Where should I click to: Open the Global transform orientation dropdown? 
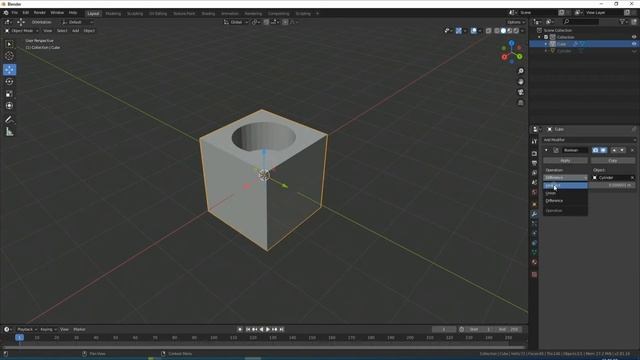(236, 22)
